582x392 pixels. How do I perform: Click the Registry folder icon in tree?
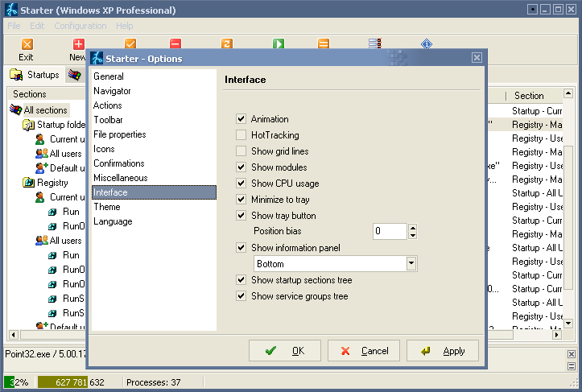click(x=29, y=182)
